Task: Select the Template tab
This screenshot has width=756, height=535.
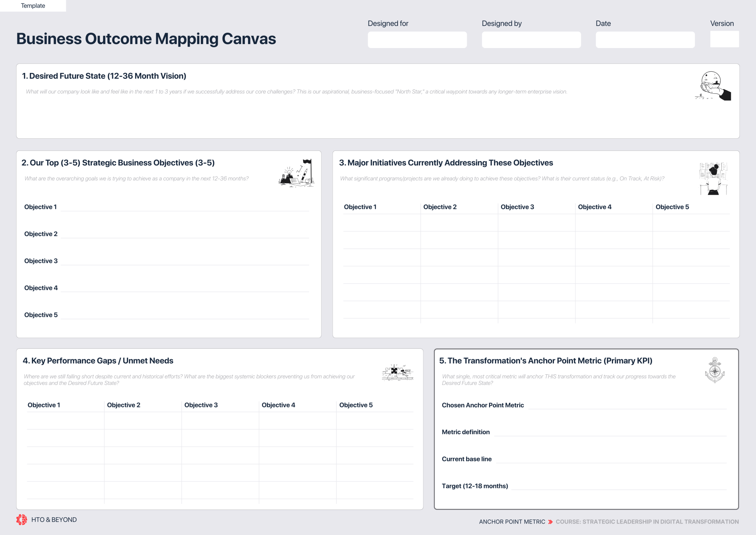Action: (x=33, y=6)
